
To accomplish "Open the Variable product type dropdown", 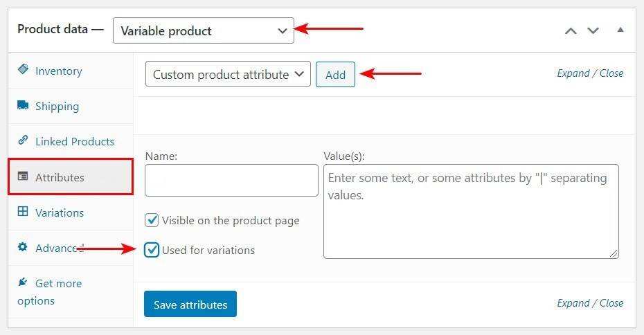I will [203, 30].
